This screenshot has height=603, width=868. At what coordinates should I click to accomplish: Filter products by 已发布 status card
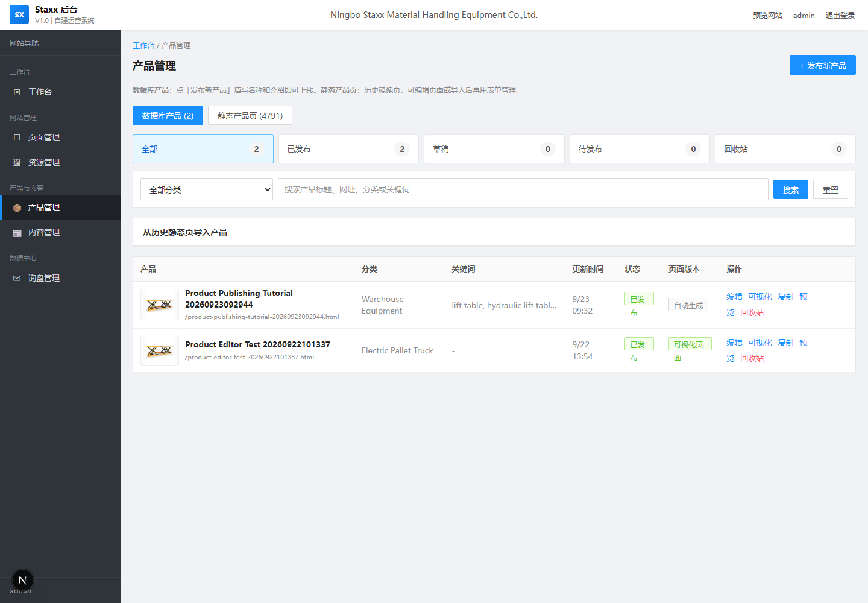pyautogui.click(x=348, y=149)
